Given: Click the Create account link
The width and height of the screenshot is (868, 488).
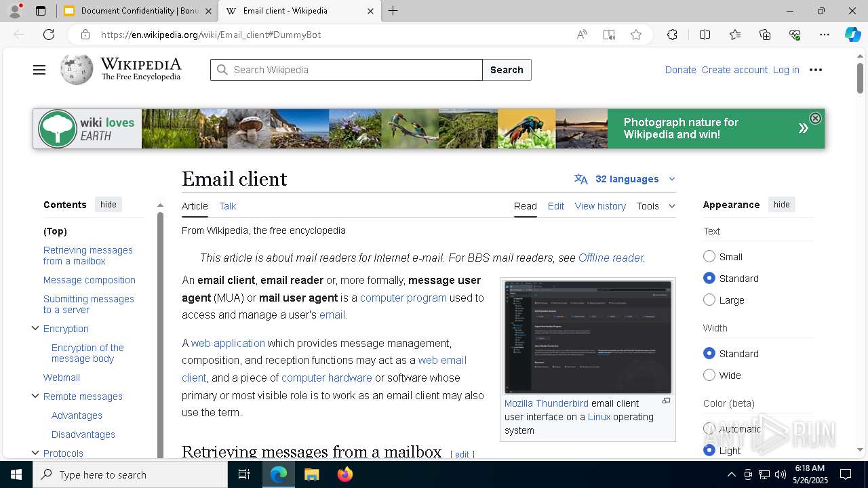Looking at the screenshot, I should click(x=734, y=70).
